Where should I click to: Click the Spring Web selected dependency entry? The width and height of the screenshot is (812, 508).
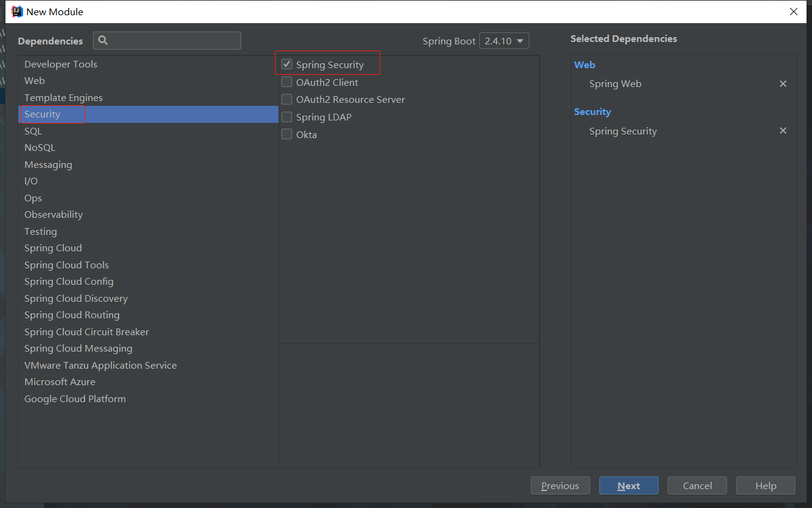pos(615,84)
